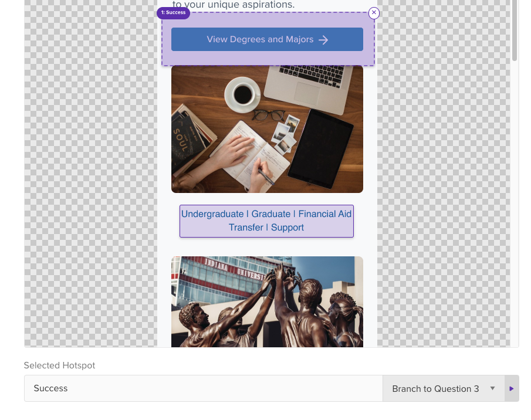
Task: Click the desk with laptop and coffee photo
Action: [x=267, y=129]
